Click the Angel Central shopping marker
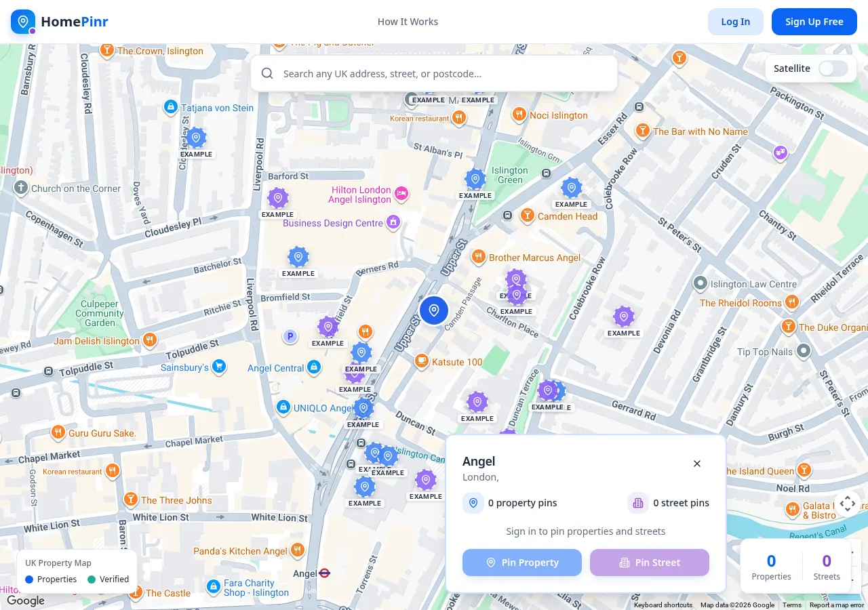 click(313, 367)
